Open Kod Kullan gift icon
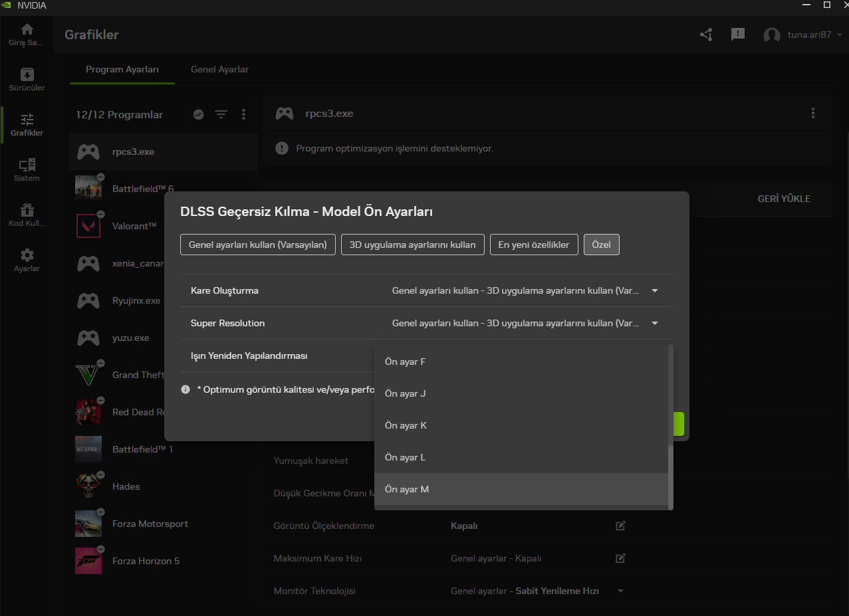849x616 pixels. click(27, 215)
